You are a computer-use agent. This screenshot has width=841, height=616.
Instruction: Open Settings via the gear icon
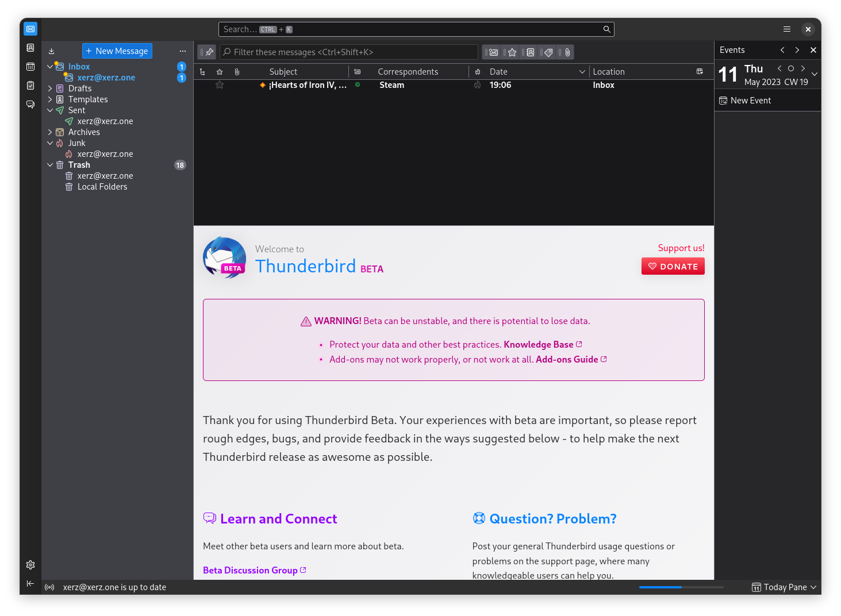click(30, 565)
